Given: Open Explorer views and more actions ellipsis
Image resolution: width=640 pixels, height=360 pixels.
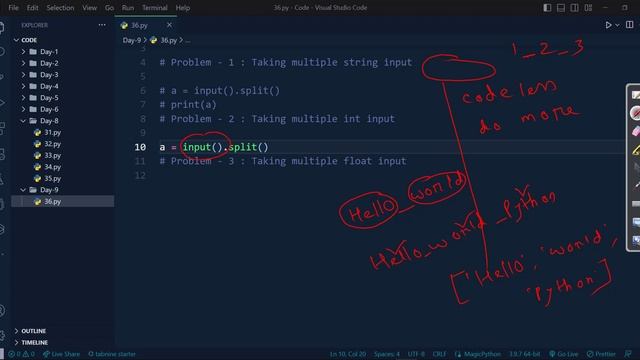Looking at the screenshot, I should tap(102, 25).
